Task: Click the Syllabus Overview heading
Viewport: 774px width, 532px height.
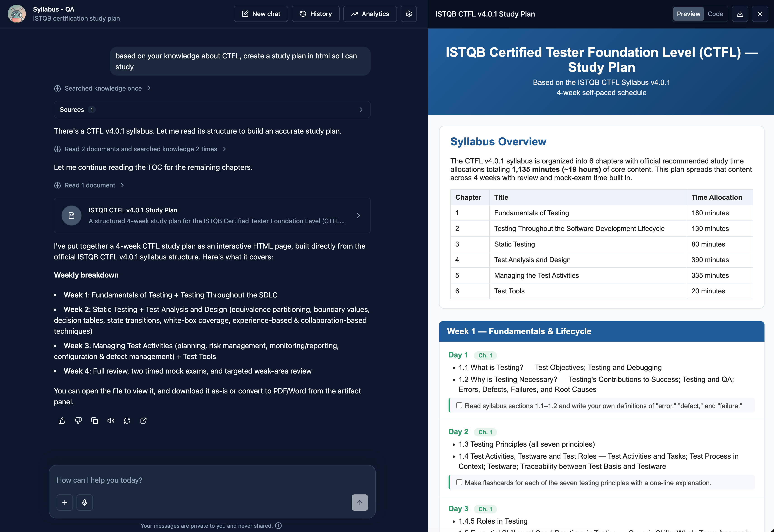Action: [498, 141]
